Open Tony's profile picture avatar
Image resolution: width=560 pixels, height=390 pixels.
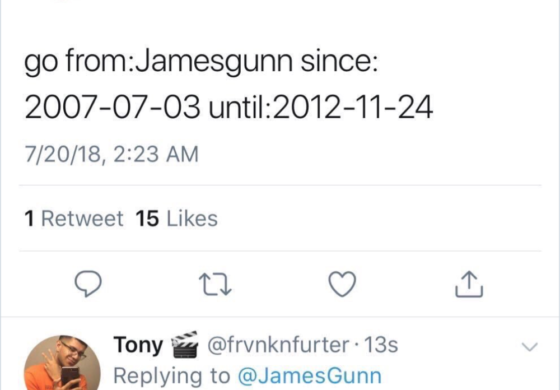(x=62, y=363)
